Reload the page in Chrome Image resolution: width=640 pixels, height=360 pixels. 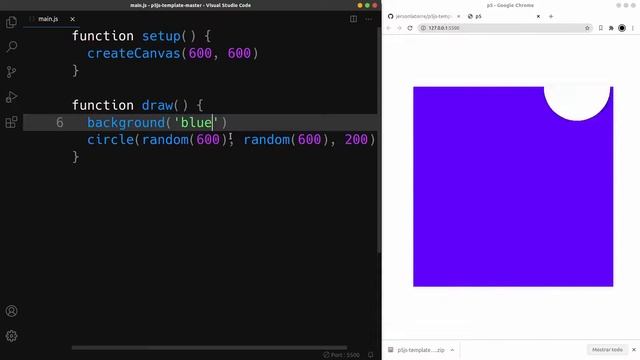tap(410, 28)
